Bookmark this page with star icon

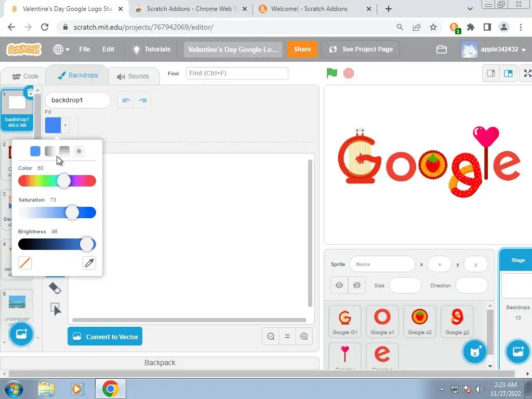coord(433,27)
